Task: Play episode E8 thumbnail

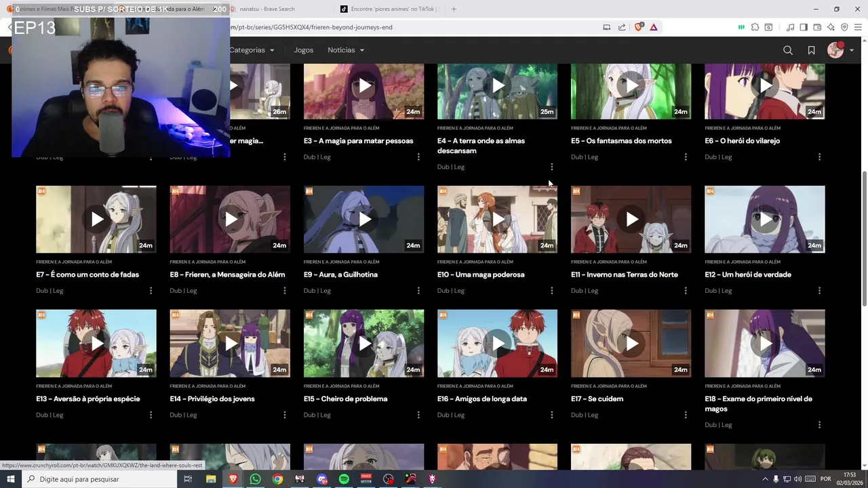Action: 230,220
